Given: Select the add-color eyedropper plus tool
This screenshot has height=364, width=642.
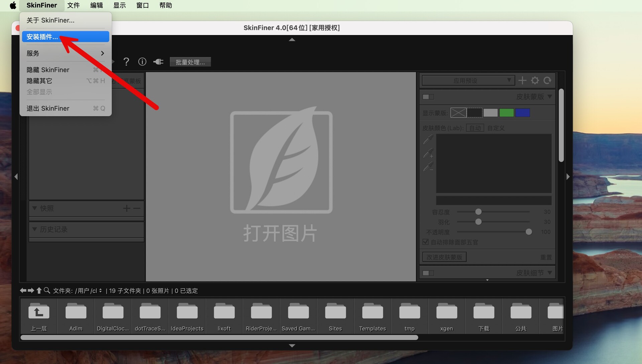Looking at the screenshot, I should click(x=428, y=153).
